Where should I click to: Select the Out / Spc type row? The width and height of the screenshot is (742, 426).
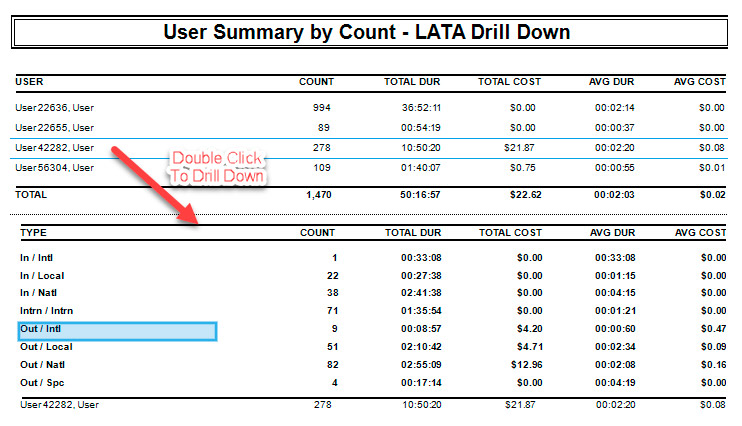click(44, 383)
